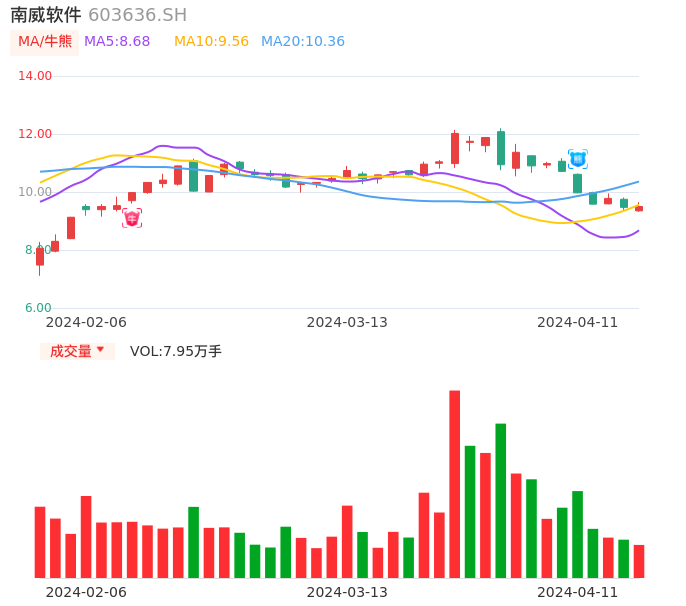686x606 pixels.
Task: Click the stock code 603636.SH
Action: point(137,15)
